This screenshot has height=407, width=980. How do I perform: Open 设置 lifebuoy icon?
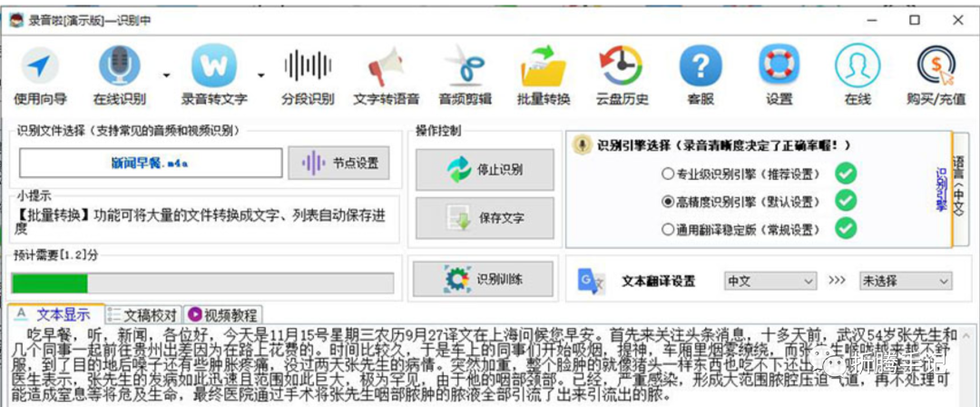tap(779, 66)
